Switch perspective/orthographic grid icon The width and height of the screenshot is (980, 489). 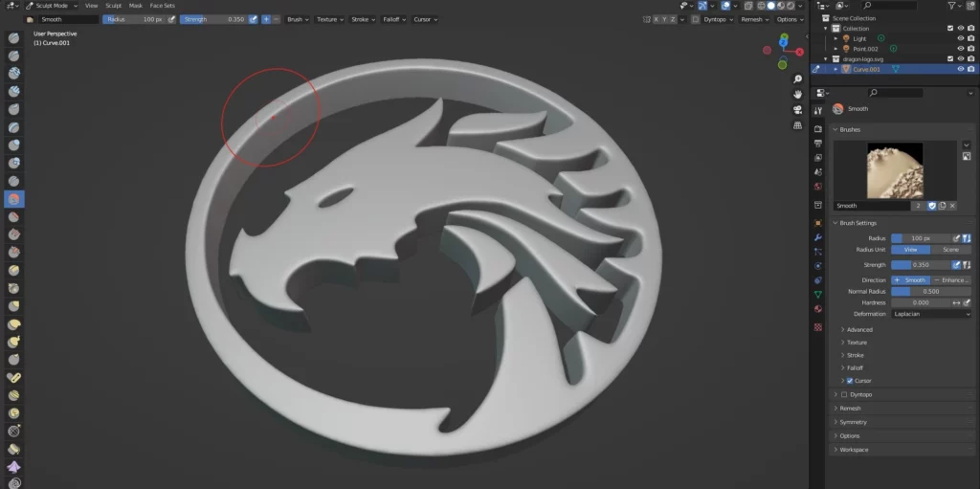tap(797, 125)
